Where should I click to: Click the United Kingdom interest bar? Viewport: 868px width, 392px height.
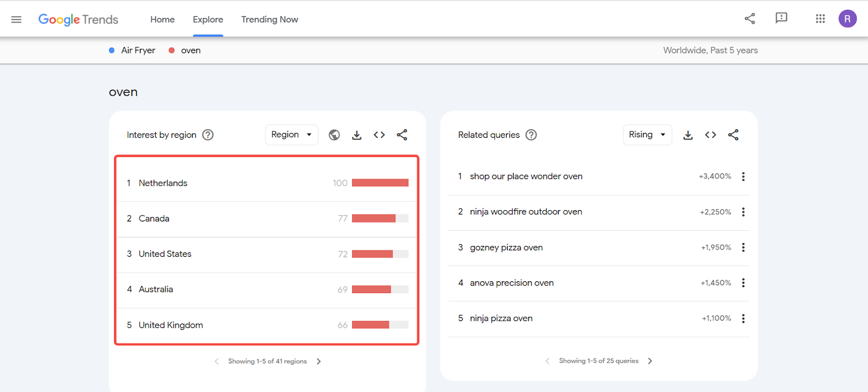tap(380, 325)
